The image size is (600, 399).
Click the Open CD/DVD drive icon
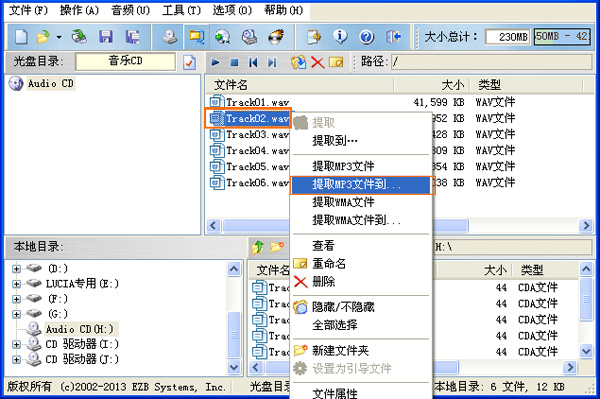point(79,37)
